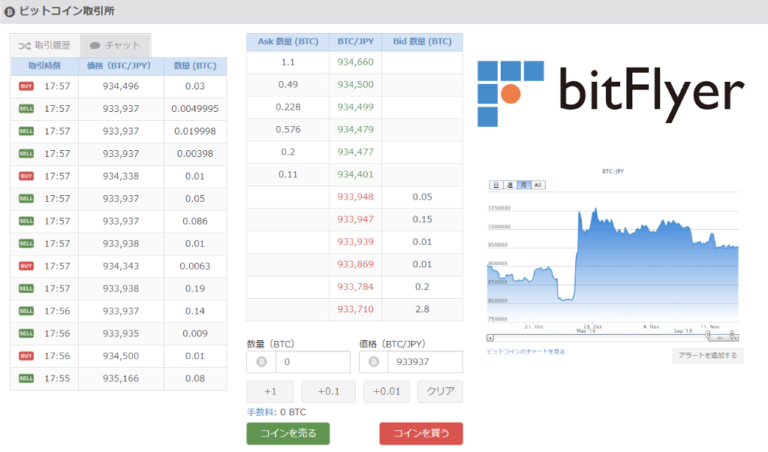768x452 pixels.
Task: Select the 月 (month) chart range
Action: [524, 185]
